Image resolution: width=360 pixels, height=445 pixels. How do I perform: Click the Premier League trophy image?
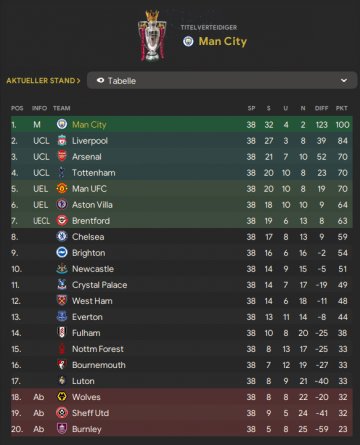[x=152, y=36]
